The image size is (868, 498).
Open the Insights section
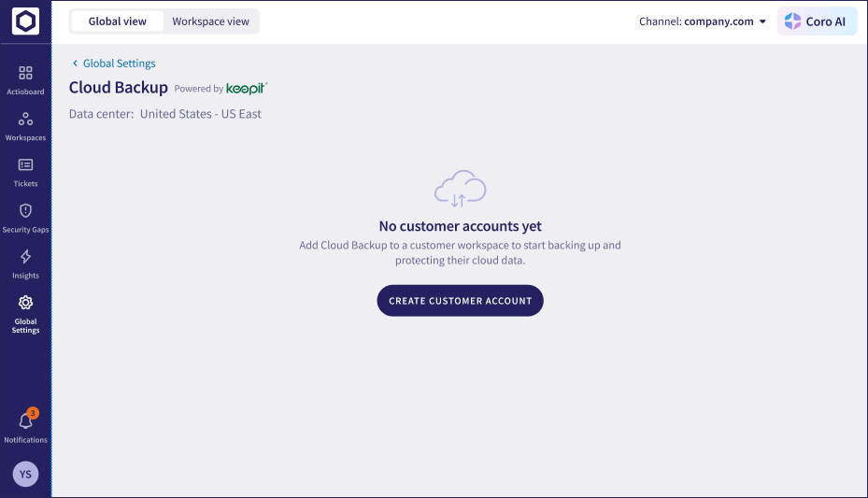(x=25, y=264)
